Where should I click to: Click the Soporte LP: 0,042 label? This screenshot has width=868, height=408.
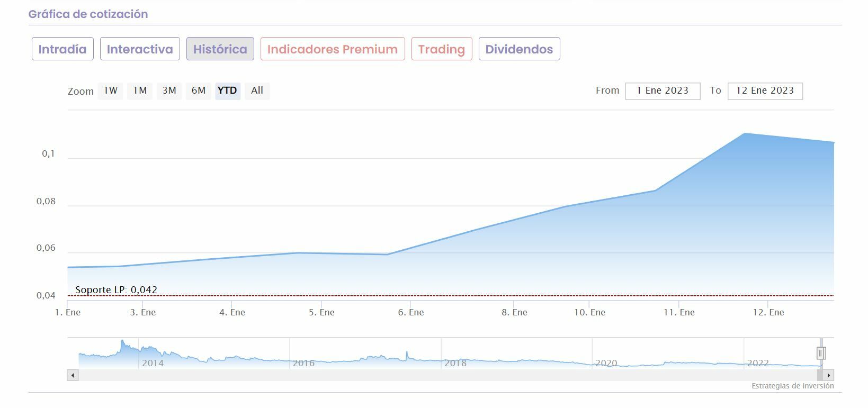pos(116,289)
